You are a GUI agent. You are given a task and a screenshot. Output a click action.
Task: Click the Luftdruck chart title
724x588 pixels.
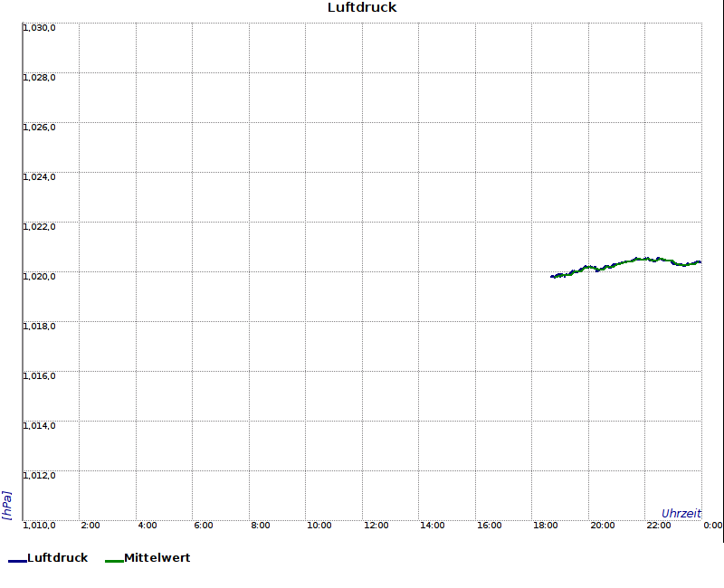pos(362,7)
